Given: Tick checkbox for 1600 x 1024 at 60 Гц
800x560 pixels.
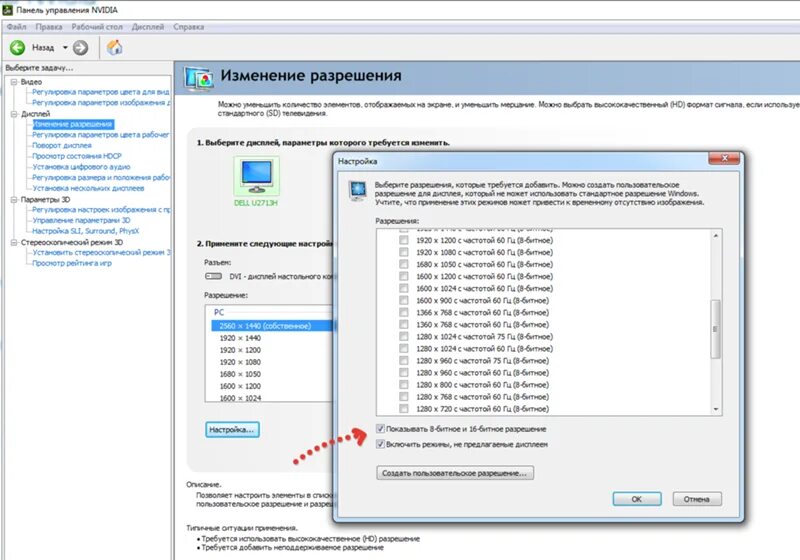Looking at the screenshot, I should [404, 288].
